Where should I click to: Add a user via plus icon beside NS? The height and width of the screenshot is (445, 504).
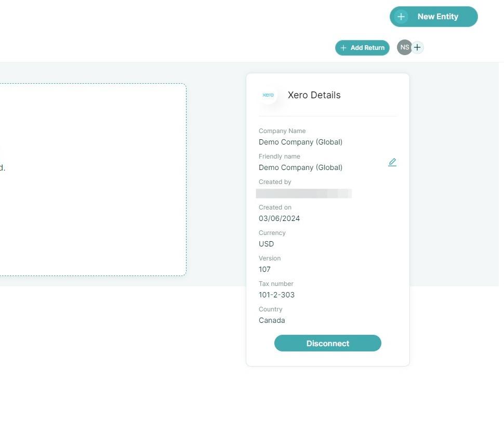point(417,48)
